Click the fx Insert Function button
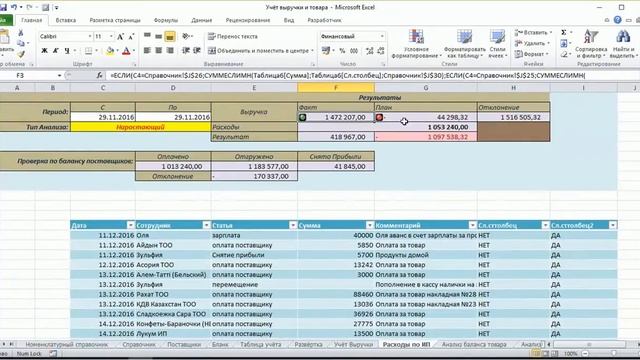640x360 pixels. [100, 76]
